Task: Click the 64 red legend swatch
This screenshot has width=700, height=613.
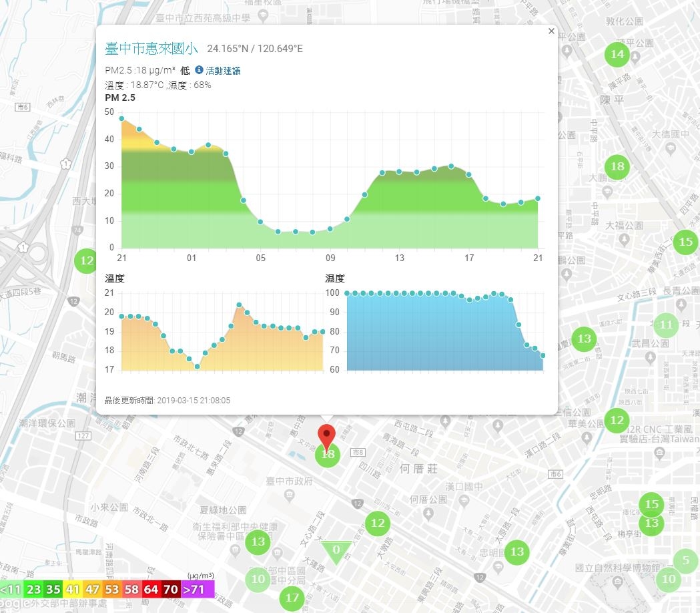Action: 151,590
